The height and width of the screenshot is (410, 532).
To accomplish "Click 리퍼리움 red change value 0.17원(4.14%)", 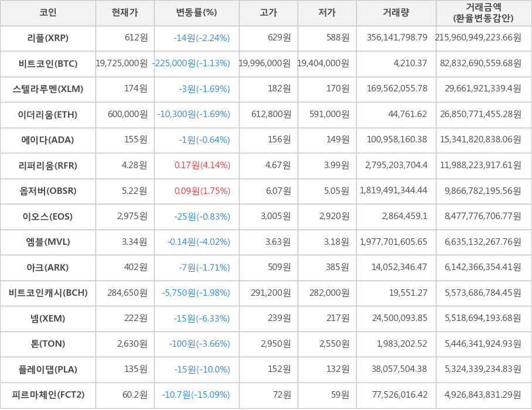I will tap(202, 166).
